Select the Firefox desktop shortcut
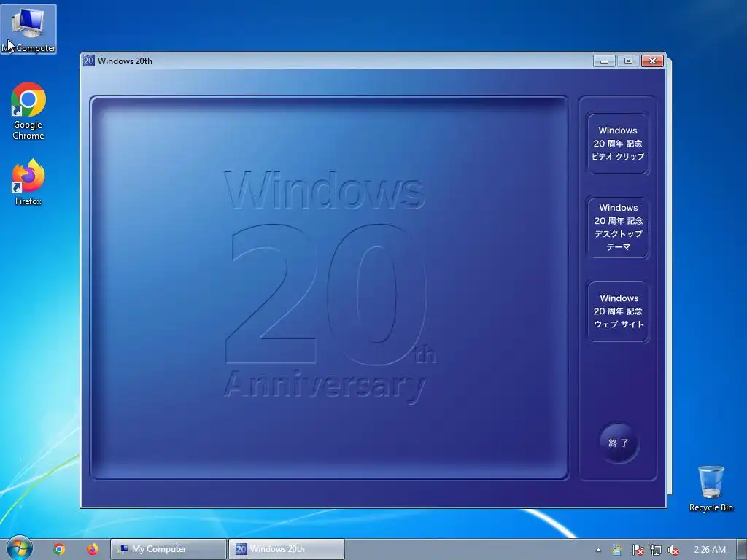This screenshot has width=747, height=560. tap(28, 182)
